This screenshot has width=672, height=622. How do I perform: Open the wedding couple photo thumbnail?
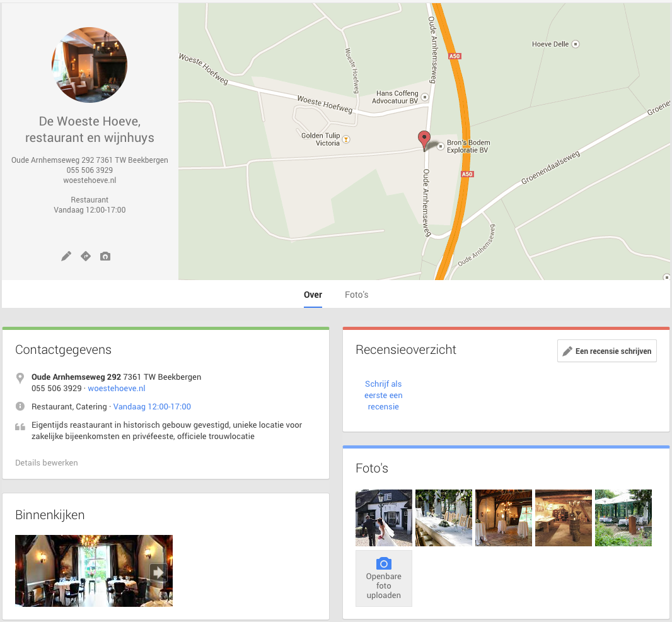click(383, 518)
